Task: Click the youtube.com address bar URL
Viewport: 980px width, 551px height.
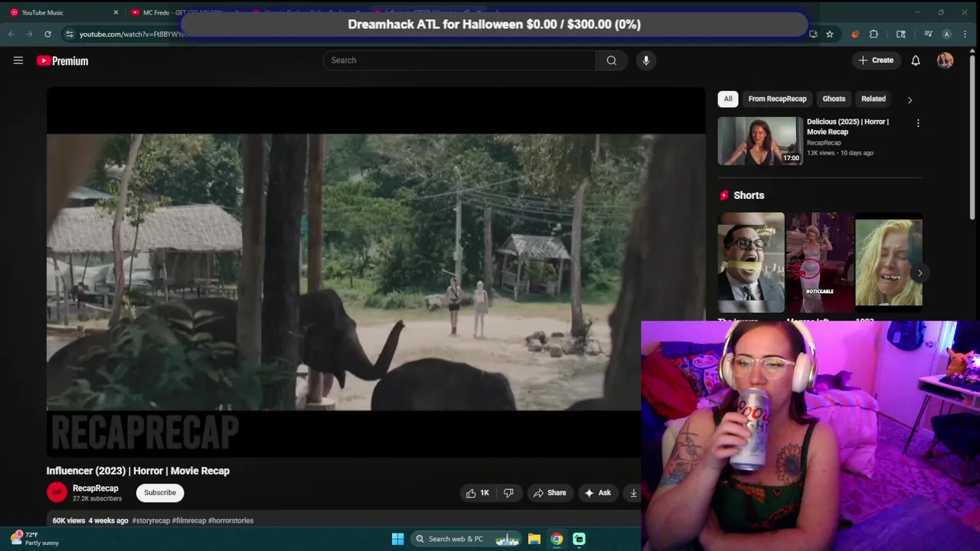Action: [130, 34]
